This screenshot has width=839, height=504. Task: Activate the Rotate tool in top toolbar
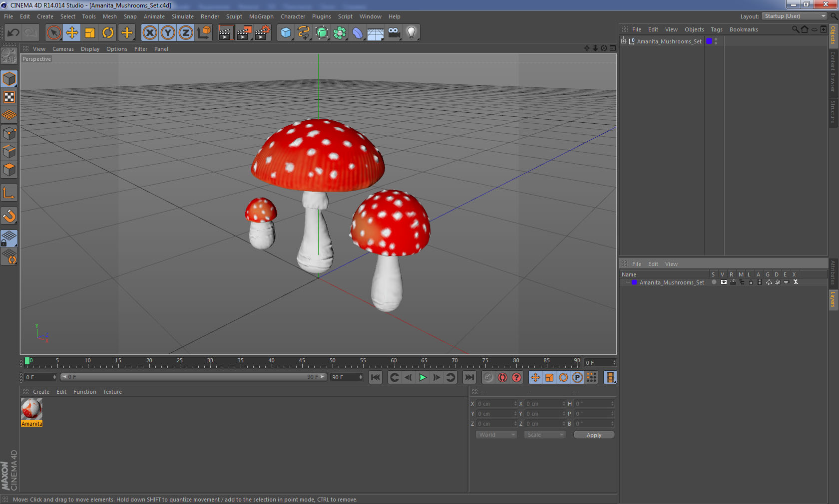click(x=108, y=33)
